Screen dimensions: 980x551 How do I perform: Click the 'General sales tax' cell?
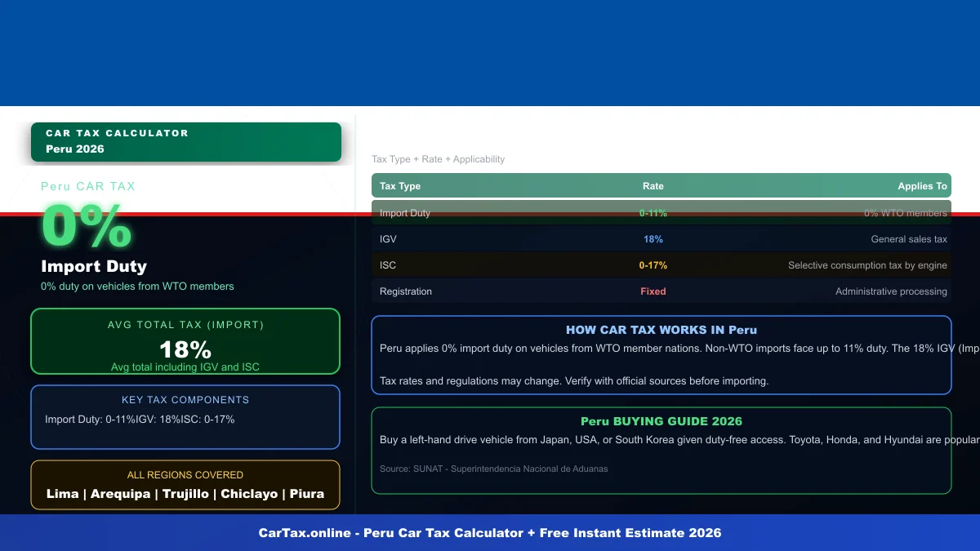tap(910, 239)
